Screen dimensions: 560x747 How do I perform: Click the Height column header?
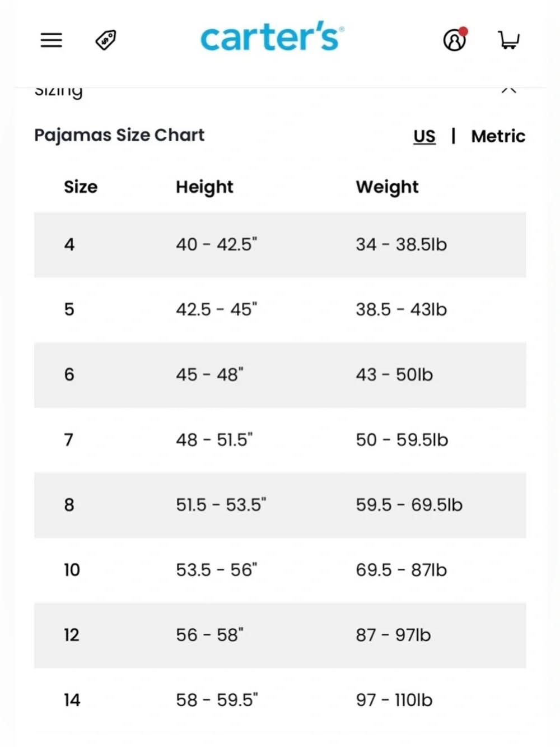pos(204,187)
